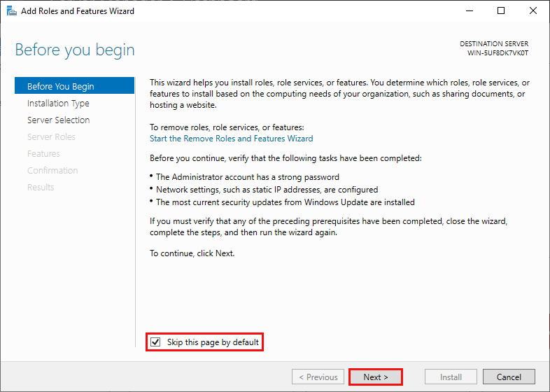Screen dimensions: 550x392
Task: Click the destination server name WIN-5UF8DK7VK0T
Action: [x=498, y=53]
